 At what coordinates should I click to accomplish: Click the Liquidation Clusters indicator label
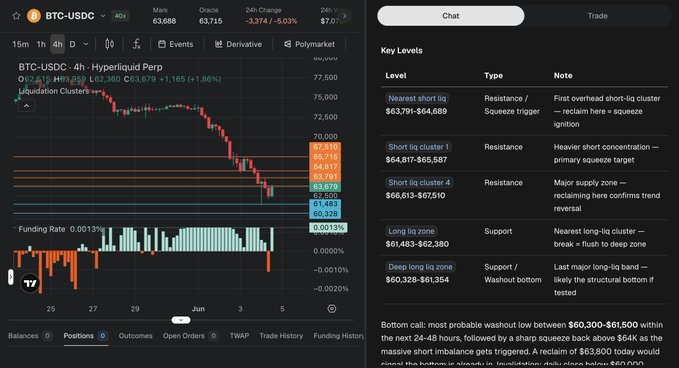pyautogui.click(x=54, y=91)
